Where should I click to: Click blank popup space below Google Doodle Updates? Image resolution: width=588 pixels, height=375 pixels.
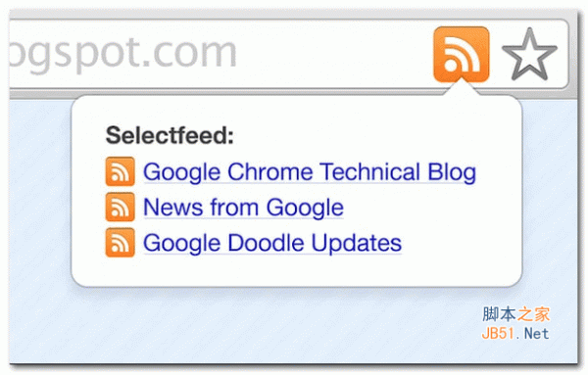tap(296, 271)
